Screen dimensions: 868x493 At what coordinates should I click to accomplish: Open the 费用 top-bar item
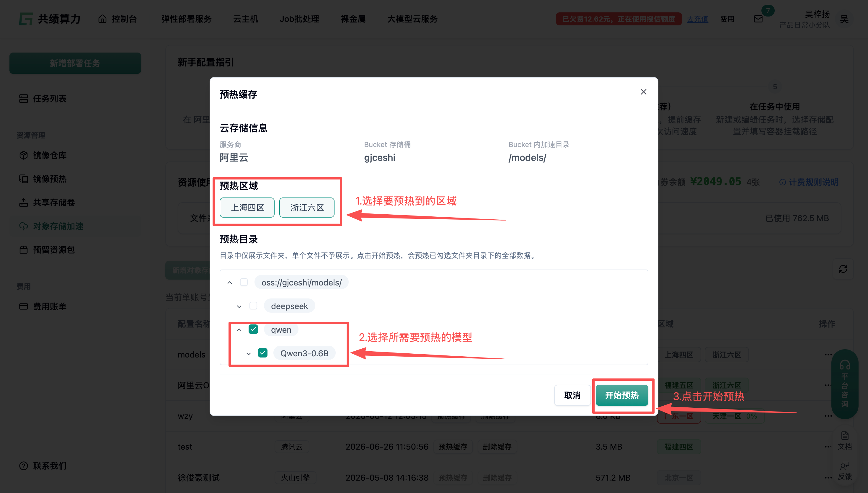coord(727,19)
